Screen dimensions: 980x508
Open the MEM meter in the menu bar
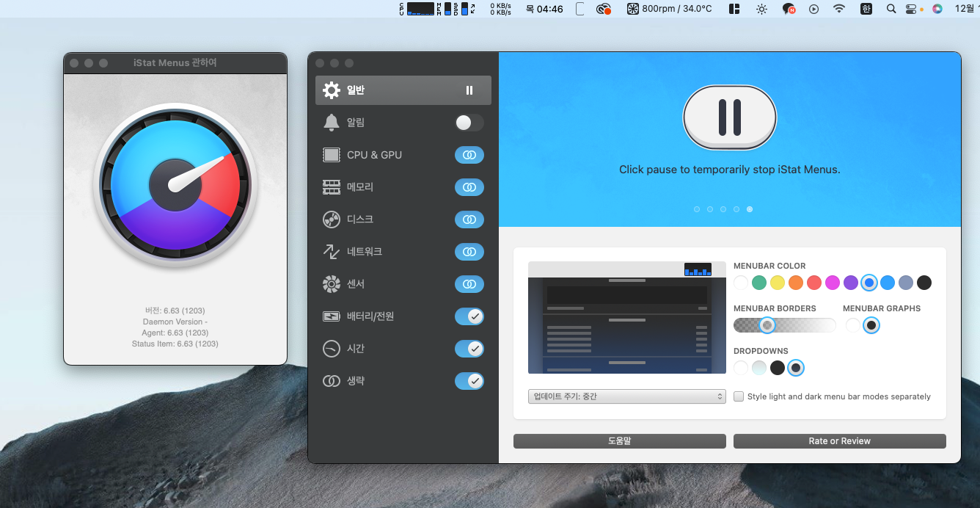coord(445,9)
